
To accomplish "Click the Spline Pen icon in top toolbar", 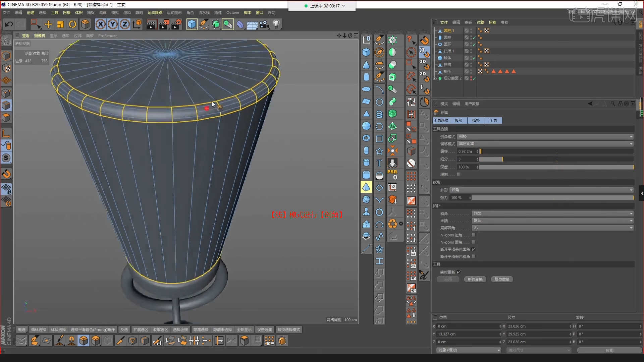I will (204, 24).
